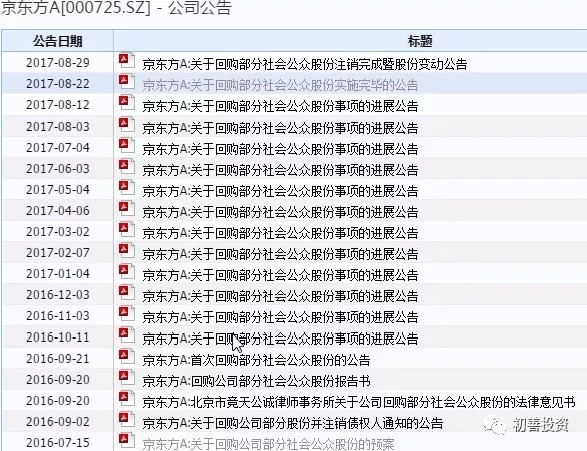Select the date cell 2017-08-29
The width and height of the screenshot is (587, 451).
coord(58,63)
